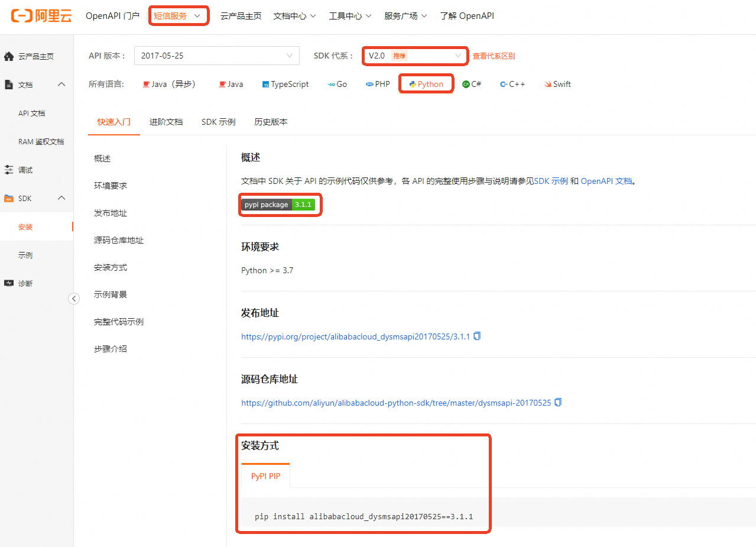Open the API 版本 dropdown

[216, 55]
